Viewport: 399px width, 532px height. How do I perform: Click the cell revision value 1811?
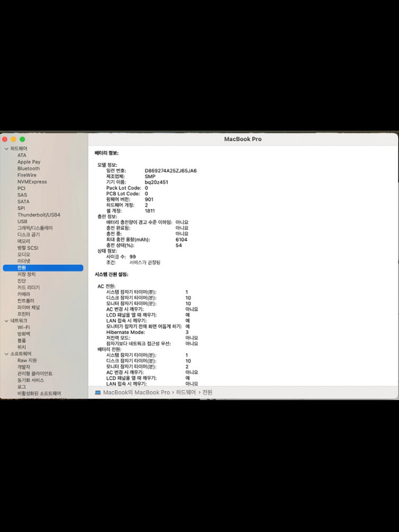click(149, 211)
